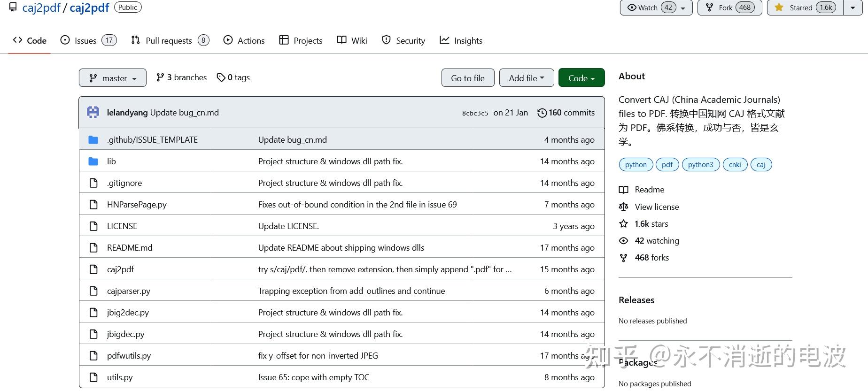Image resolution: width=868 pixels, height=391 pixels.
Task: Open the Add file dropdown
Action: [x=527, y=78]
